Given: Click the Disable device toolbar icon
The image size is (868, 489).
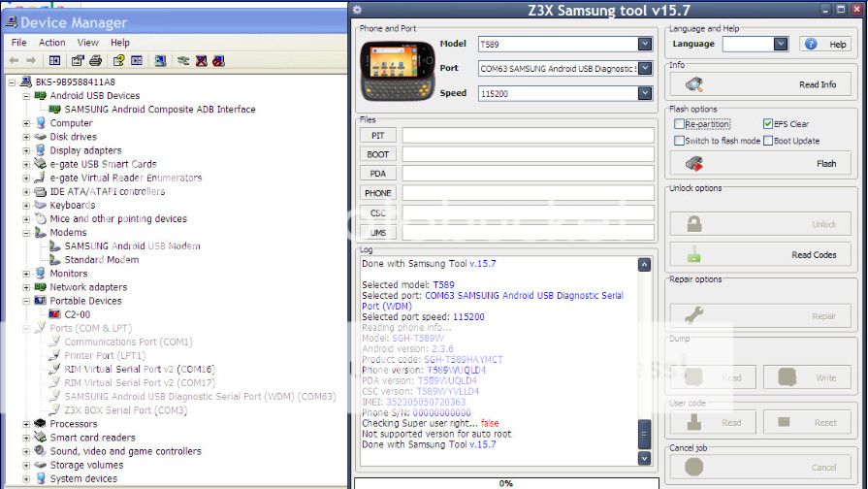Looking at the screenshot, I should point(218,60).
